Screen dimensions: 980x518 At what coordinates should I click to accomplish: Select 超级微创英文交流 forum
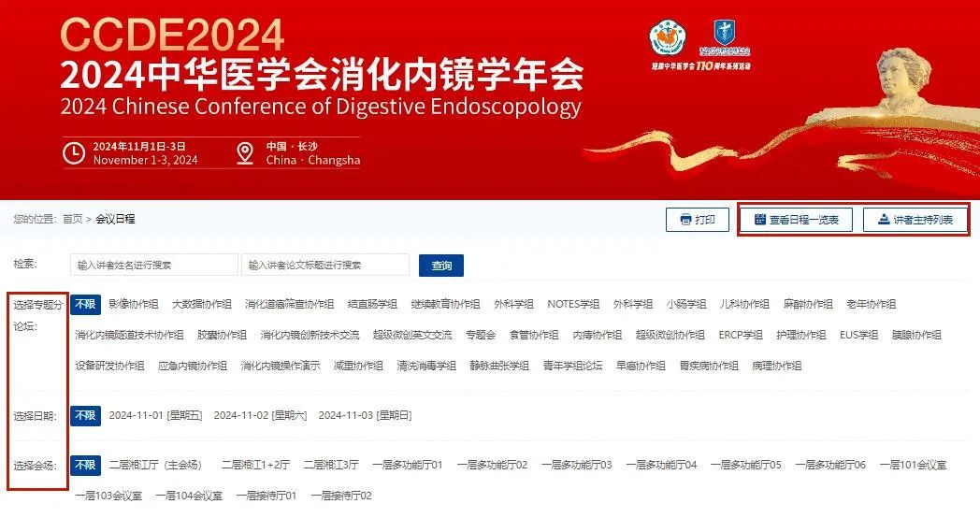point(412,335)
